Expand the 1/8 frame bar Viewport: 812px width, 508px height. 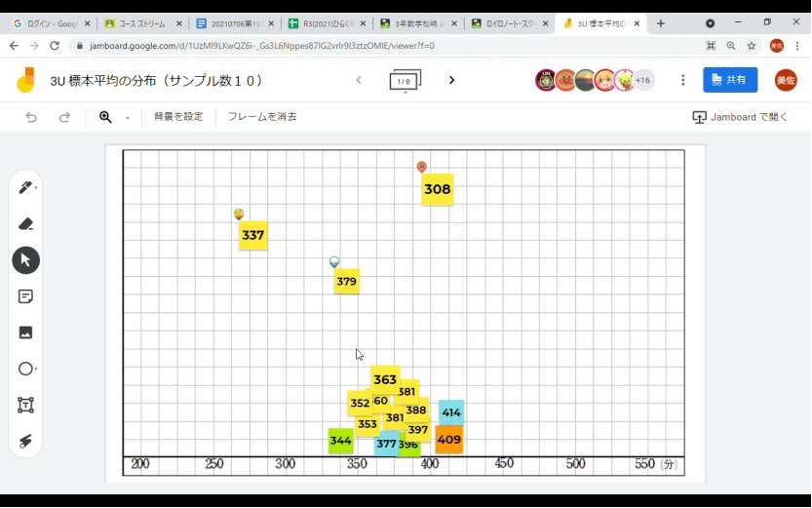pyautogui.click(x=405, y=81)
